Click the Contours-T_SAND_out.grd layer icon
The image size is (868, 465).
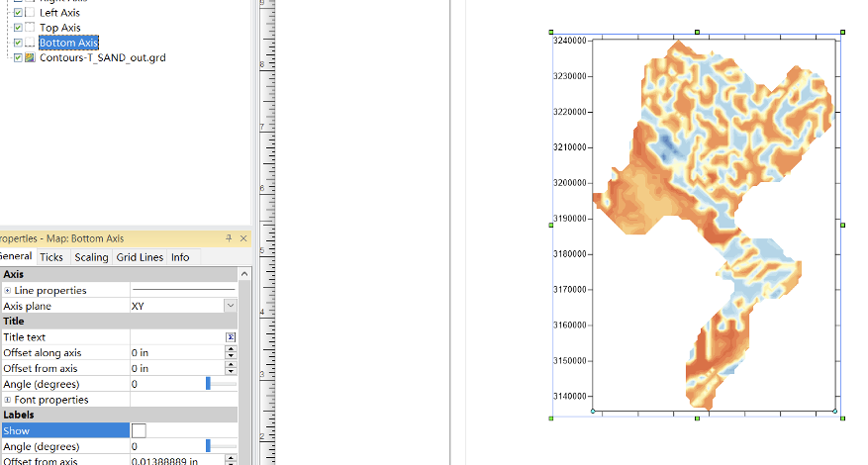31,57
